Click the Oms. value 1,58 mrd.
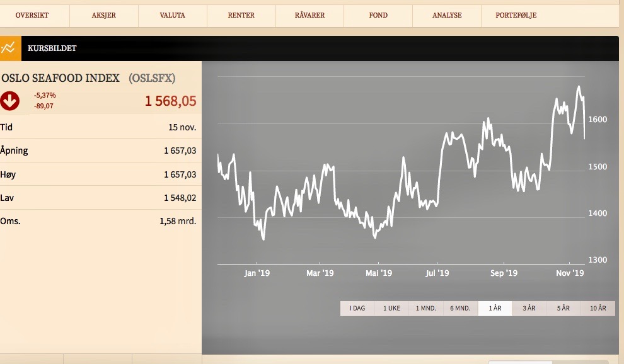Image resolution: width=624 pixels, height=364 pixels. click(178, 221)
